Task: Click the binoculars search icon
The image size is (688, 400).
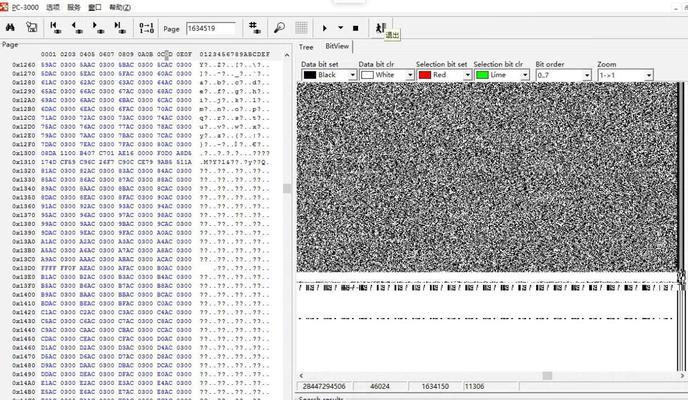Action: tap(10, 28)
